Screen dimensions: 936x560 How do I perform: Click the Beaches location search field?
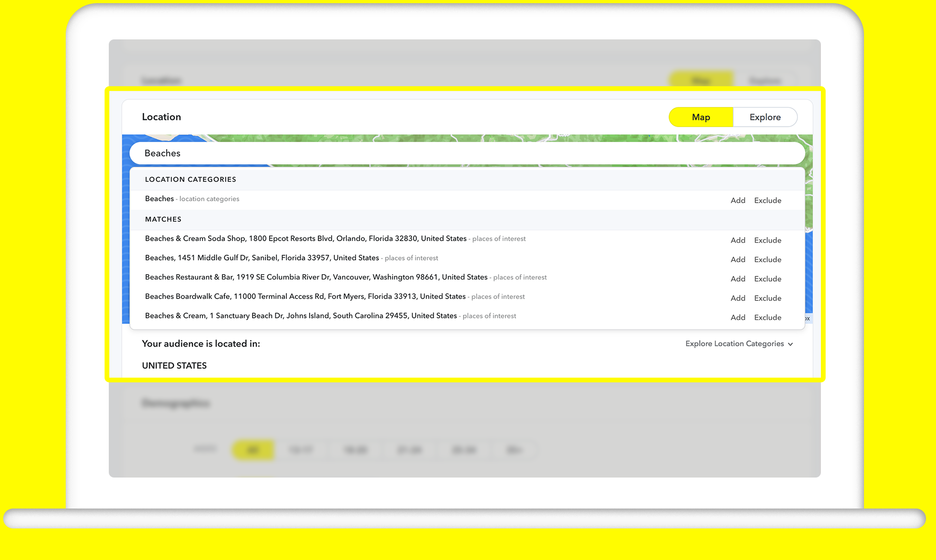point(467,153)
